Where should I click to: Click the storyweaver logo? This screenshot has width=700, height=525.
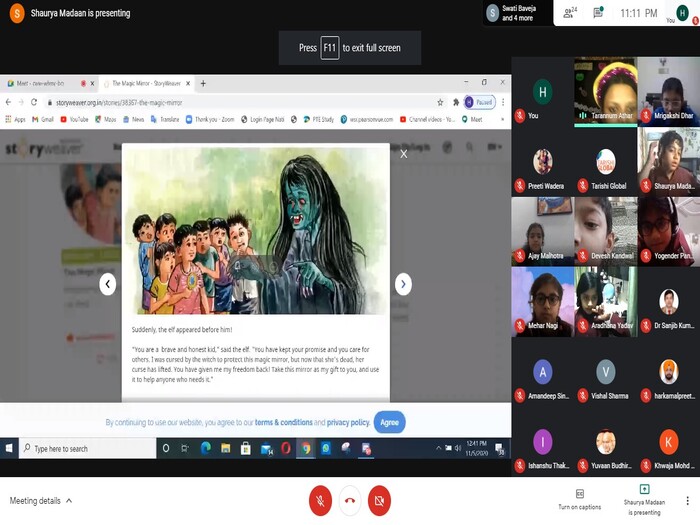(43, 148)
